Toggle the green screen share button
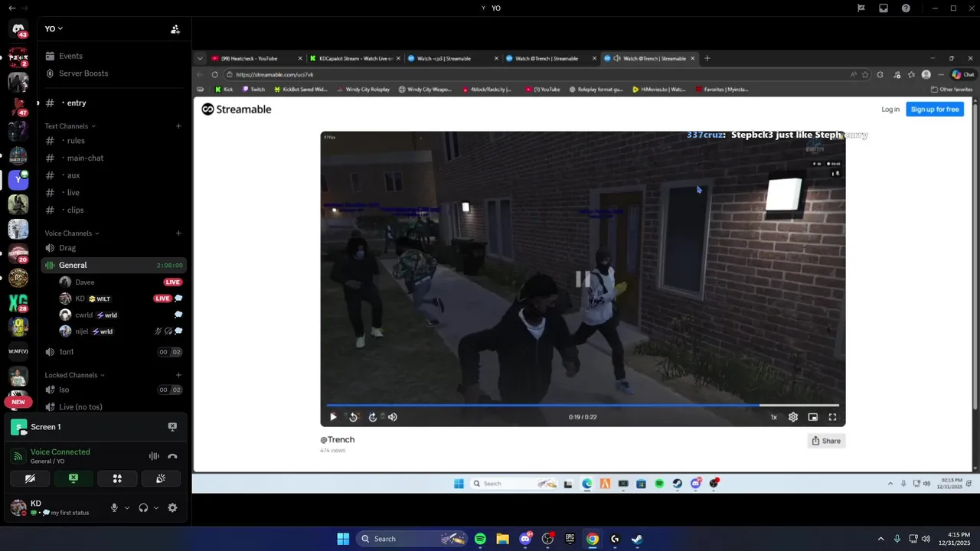The height and width of the screenshot is (551, 980). tap(73, 478)
